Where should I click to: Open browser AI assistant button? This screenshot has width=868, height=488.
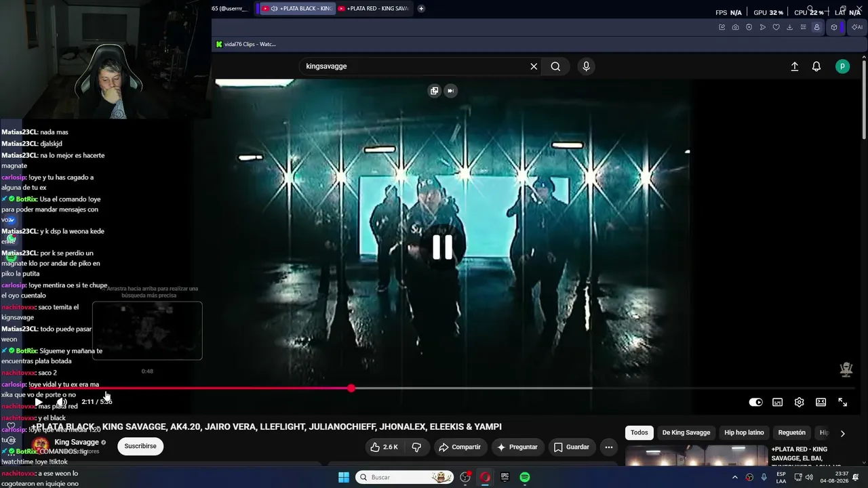point(856,27)
